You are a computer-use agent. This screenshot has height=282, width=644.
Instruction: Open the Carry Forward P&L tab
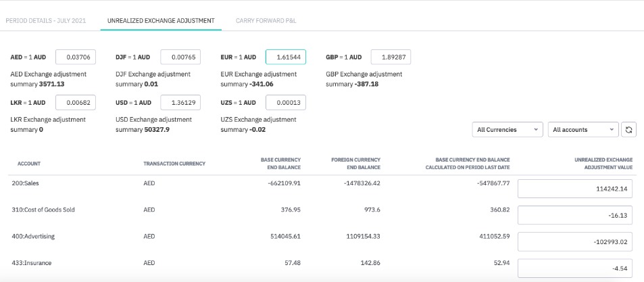click(x=266, y=21)
